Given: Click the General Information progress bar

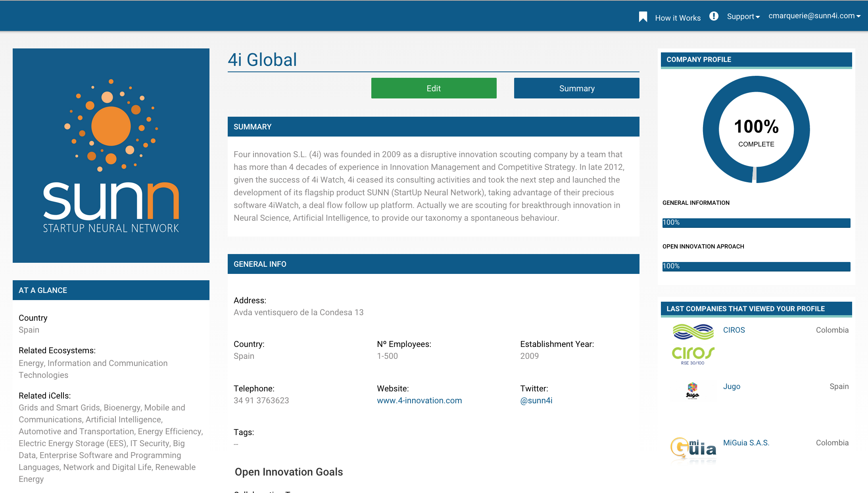Looking at the screenshot, I should click(x=756, y=223).
